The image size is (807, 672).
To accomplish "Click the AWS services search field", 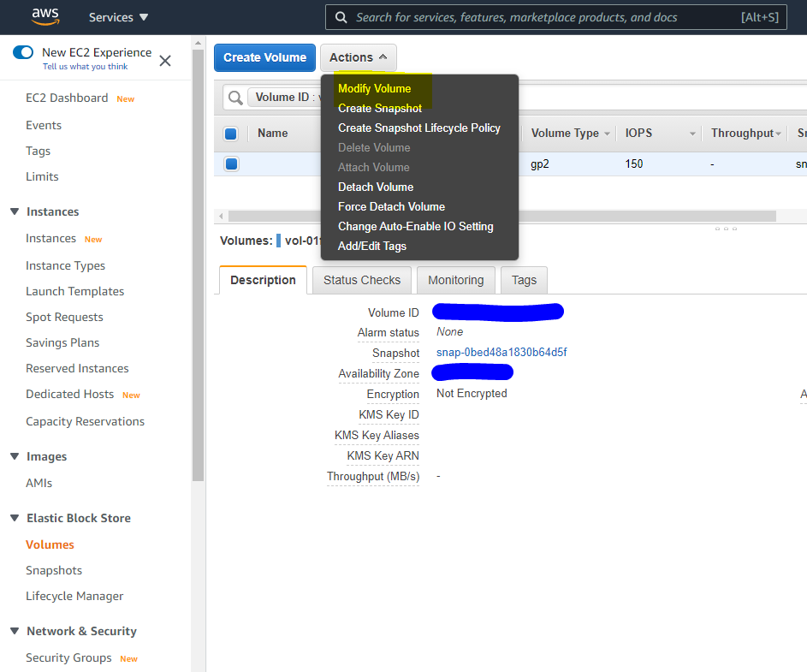I will (556, 17).
